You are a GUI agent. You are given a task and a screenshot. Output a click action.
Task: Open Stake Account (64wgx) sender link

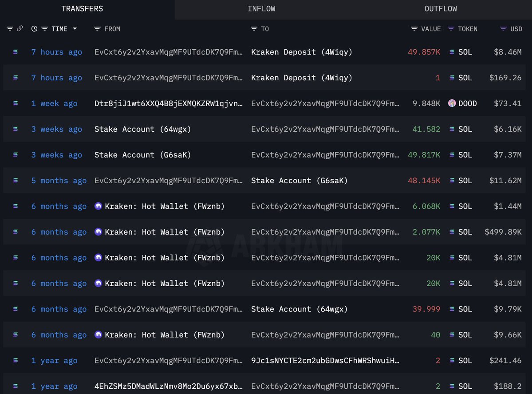click(142, 129)
